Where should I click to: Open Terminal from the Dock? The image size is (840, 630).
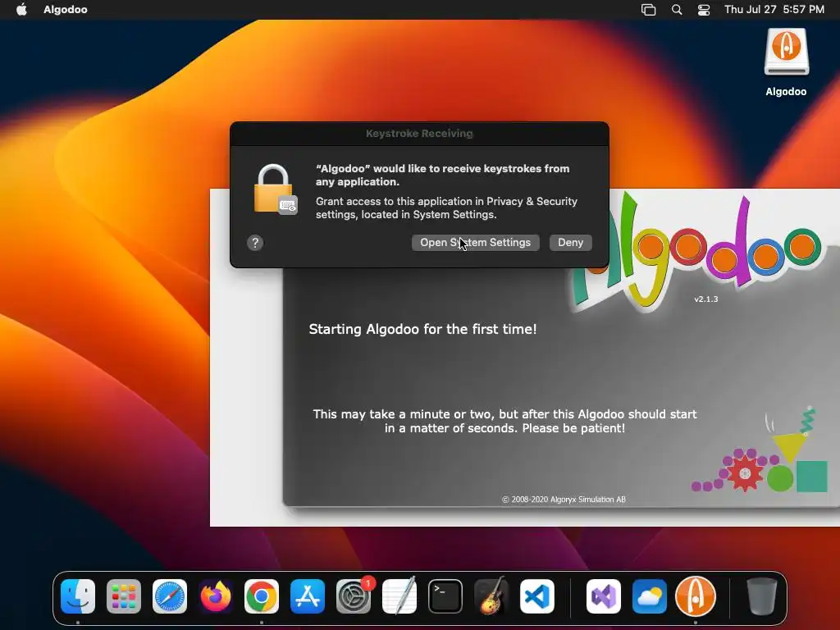(445, 596)
